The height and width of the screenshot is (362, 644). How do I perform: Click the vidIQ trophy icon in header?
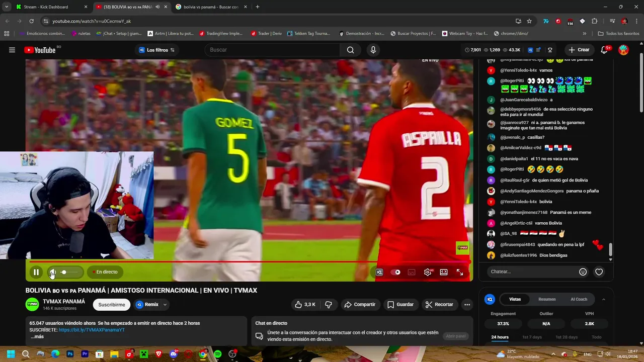(x=550, y=50)
